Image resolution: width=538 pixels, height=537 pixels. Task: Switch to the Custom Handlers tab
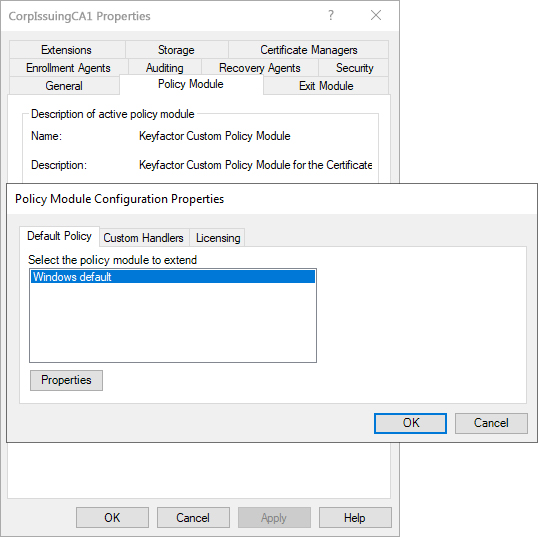click(143, 238)
